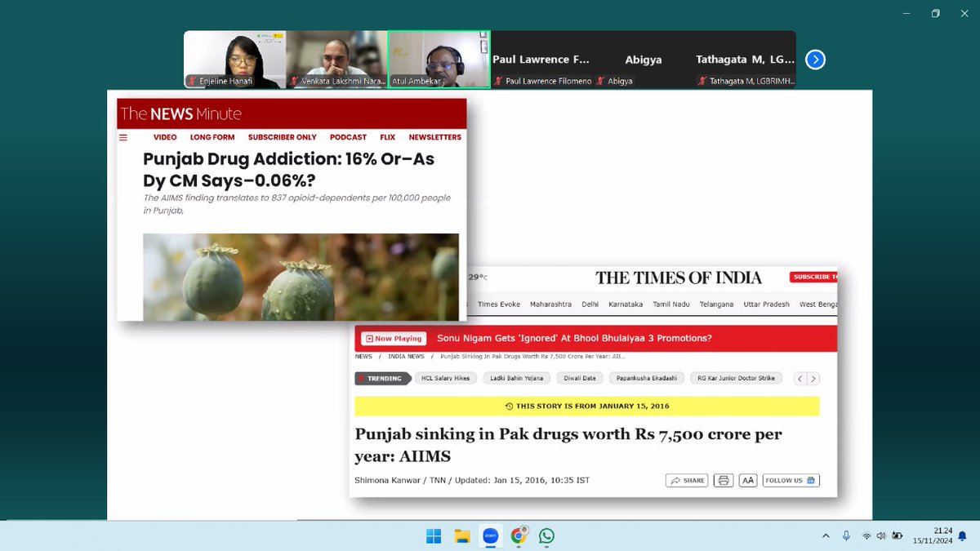This screenshot has width=980, height=551.
Task: Select the Tamil Nadu nav item
Action: 671,304
